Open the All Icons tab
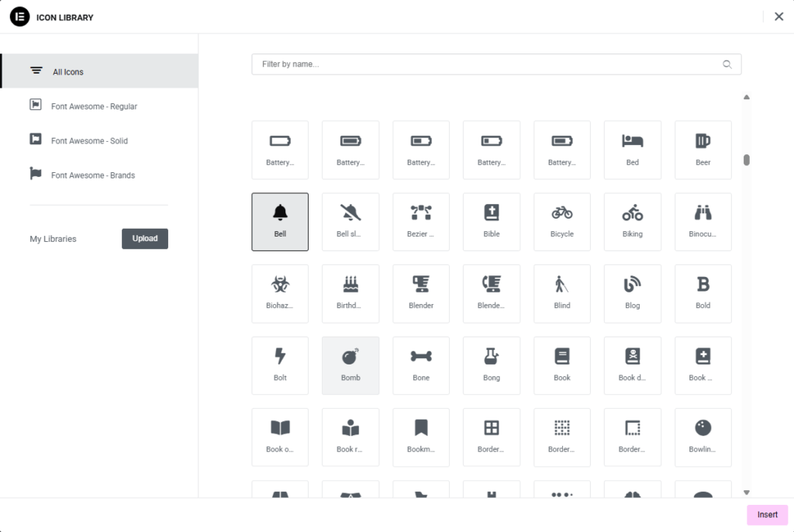This screenshot has height=532, width=794. [99, 71]
